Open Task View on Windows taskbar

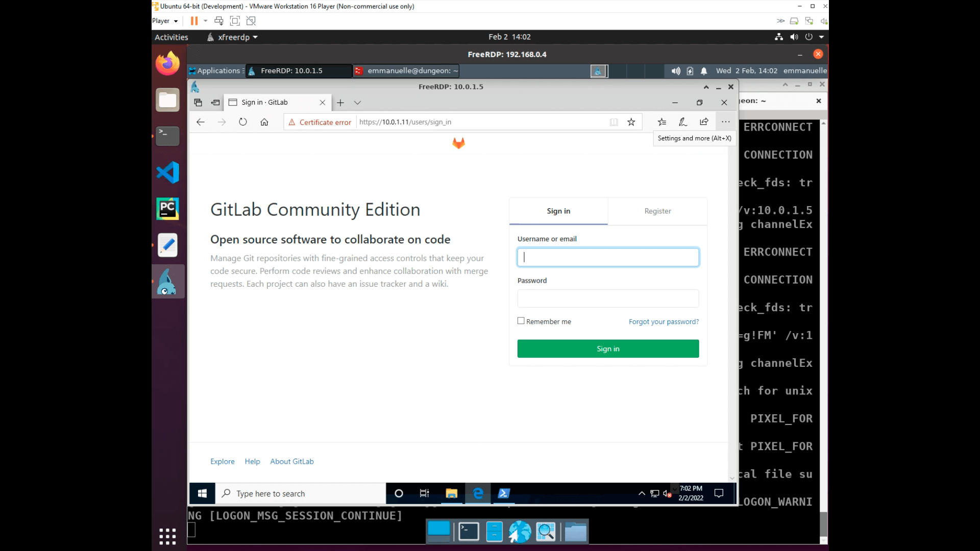click(x=424, y=493)
